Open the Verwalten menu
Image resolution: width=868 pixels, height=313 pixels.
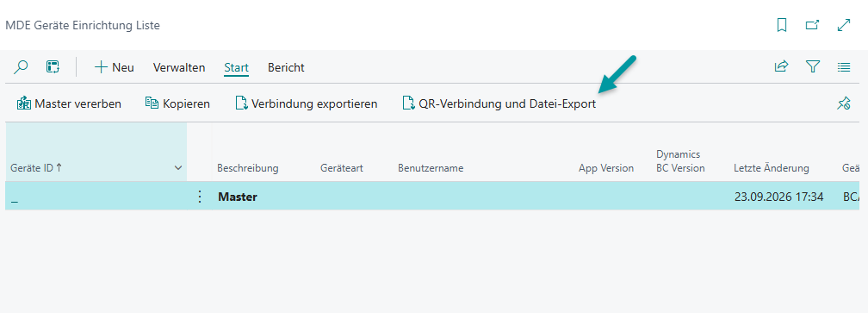tap(179, 67)
